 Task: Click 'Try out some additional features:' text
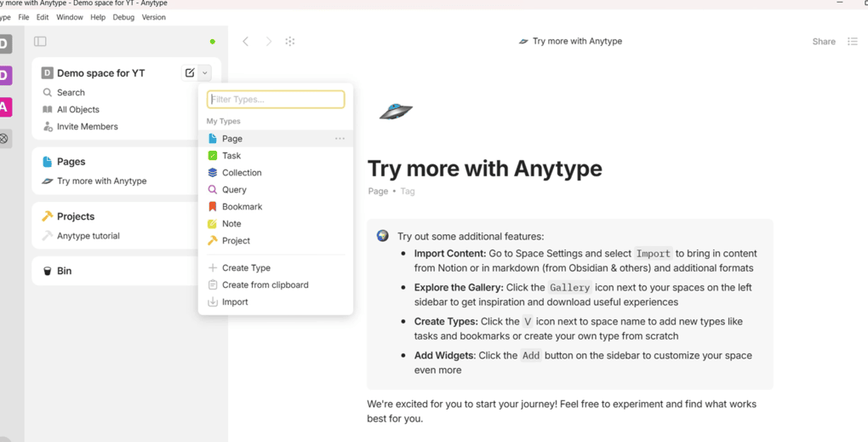point(471,237)
